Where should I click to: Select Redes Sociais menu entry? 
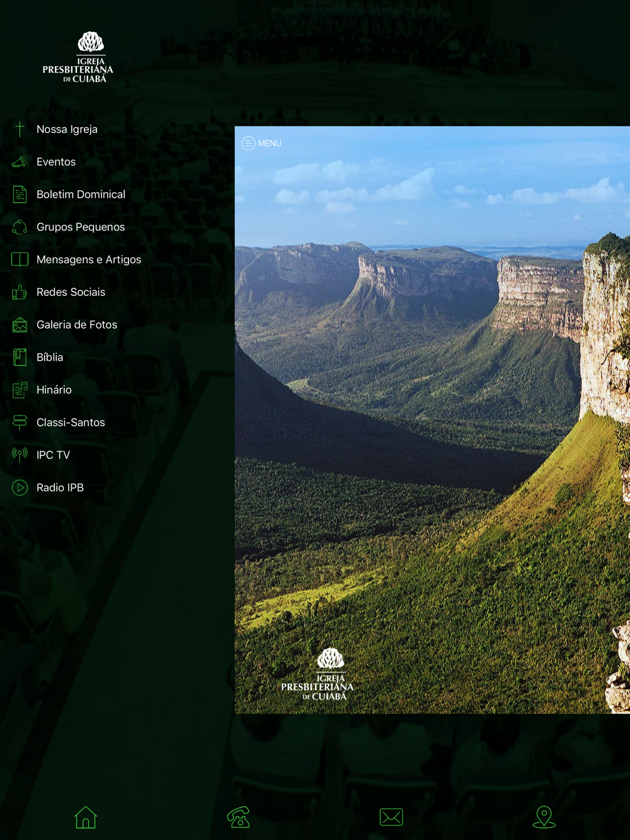point(71,292)
